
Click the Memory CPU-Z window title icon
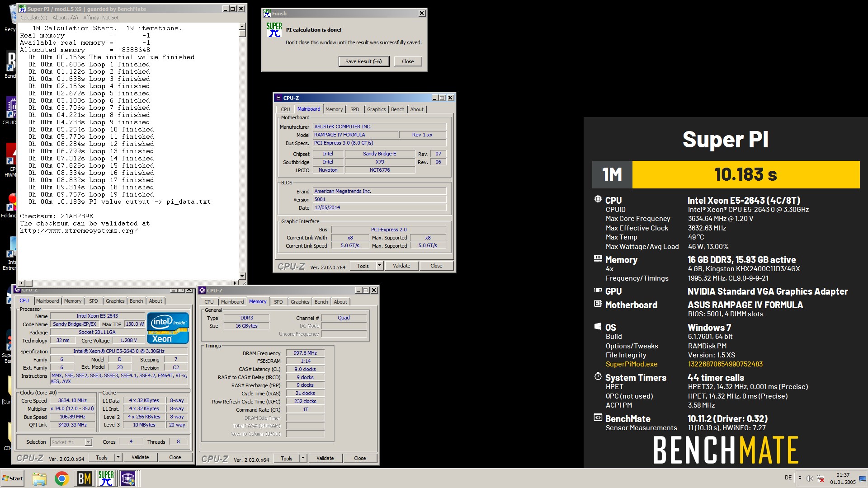coord(203,290)
